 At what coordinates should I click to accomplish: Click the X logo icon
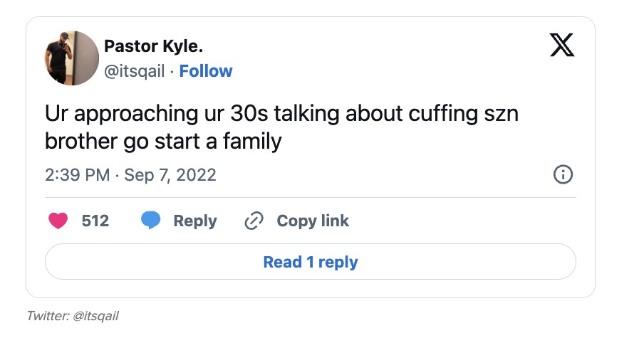pyautogui.click(x=562, y=46)
